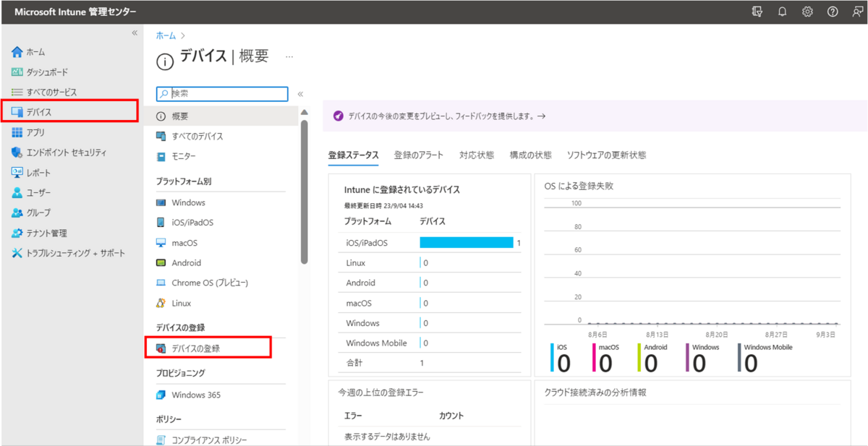Screen dimensions: 868x446
Task: Click the Chrome OS (プレビュー) laptop icon
Action: click(x=161, y=283)
